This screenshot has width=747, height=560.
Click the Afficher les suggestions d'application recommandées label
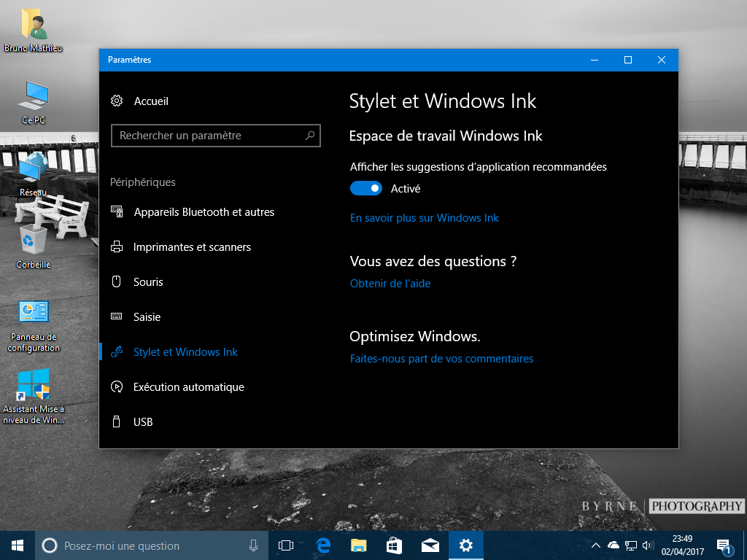479,167
